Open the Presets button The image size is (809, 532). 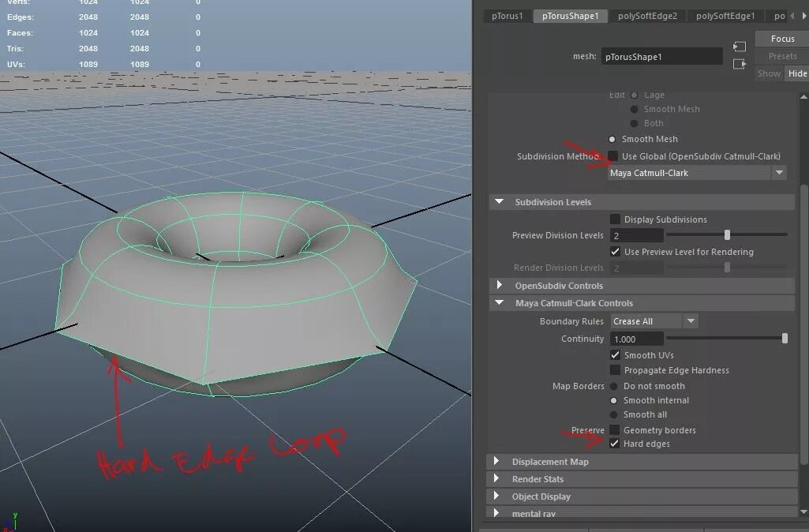pos(782,56)
